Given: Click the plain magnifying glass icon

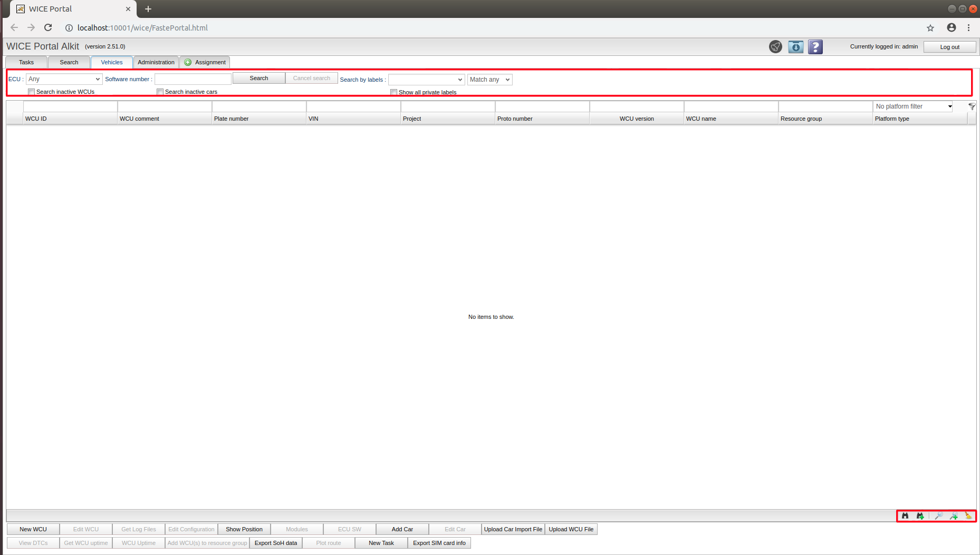Looking at the screenshot, I should [939, 516].
